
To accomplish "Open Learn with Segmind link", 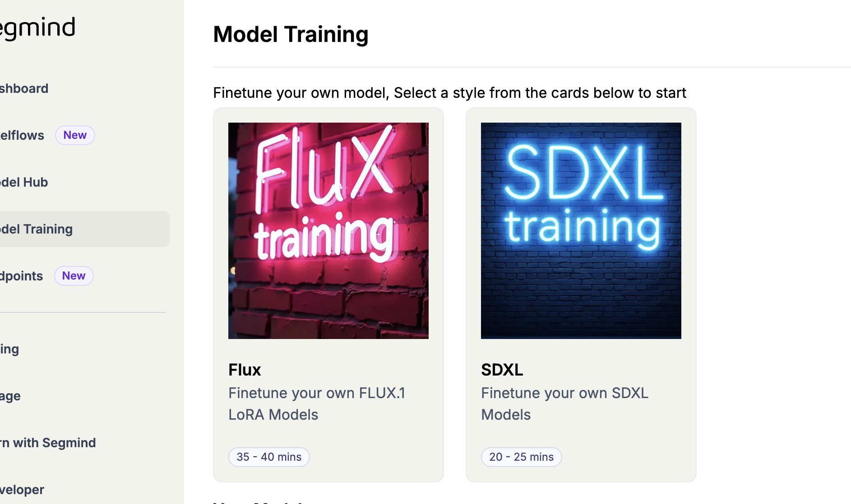I will (48, 443).
